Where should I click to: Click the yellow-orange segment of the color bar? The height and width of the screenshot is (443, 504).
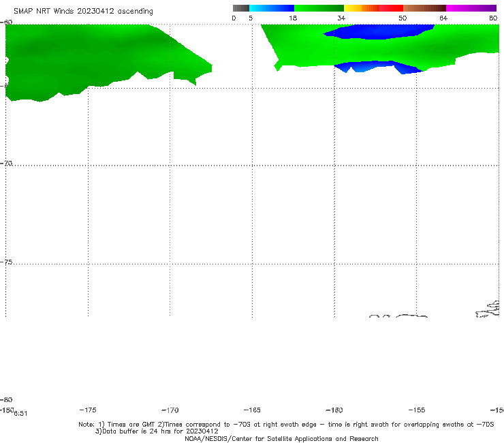362,8
